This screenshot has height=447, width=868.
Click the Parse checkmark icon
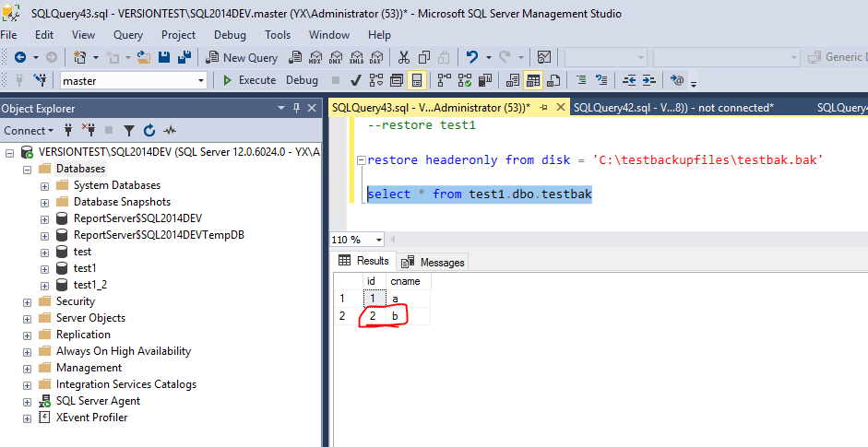click(x=356, y=81)
